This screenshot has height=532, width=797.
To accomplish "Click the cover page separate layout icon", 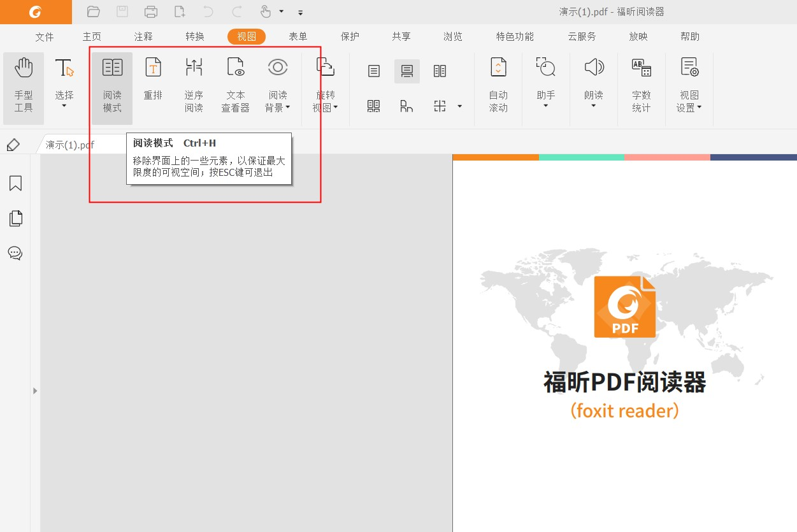I will click(x=406, y=106).
